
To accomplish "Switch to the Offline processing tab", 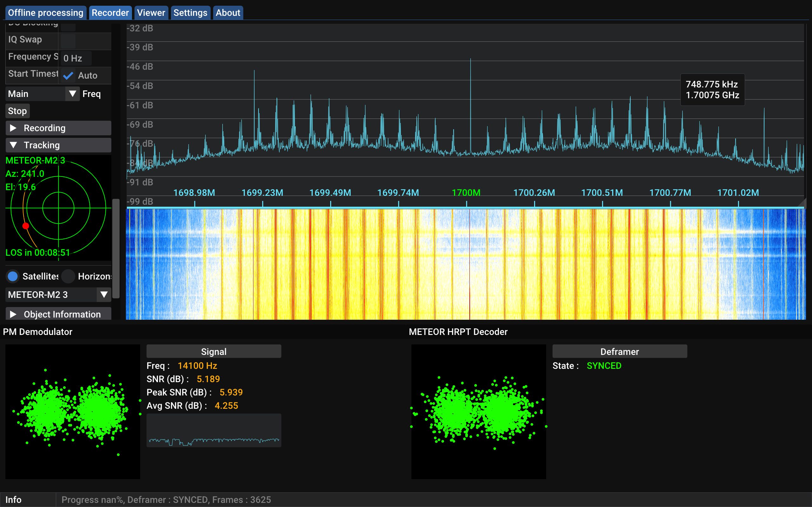I will click(x=46, y=13).
